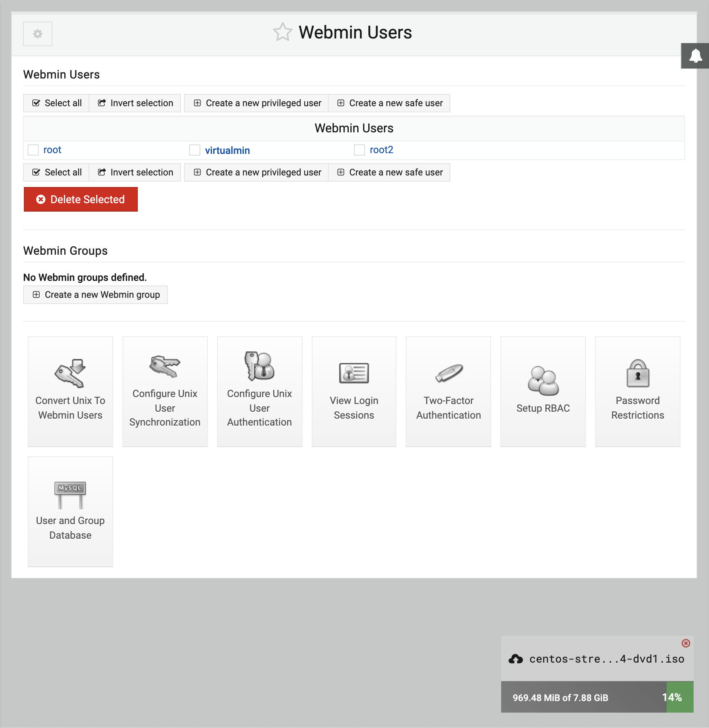Open the module configuration gear

pyautogui.click(x=37, y=34)
